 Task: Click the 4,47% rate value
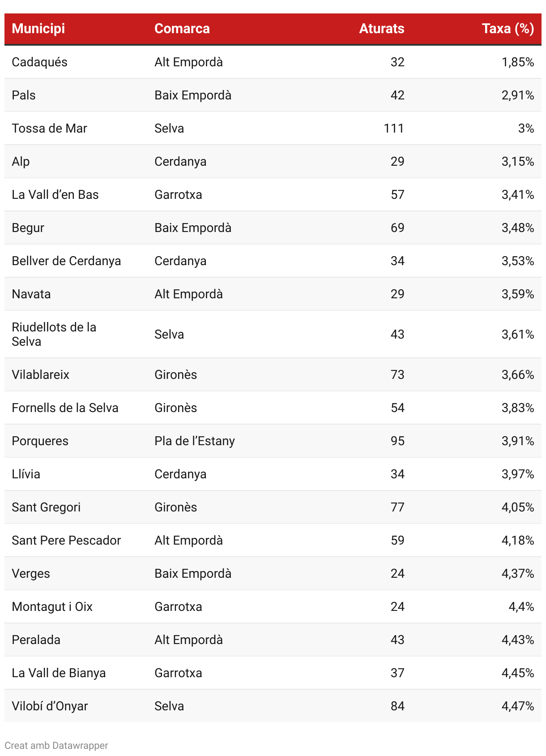tap(517, 706)
